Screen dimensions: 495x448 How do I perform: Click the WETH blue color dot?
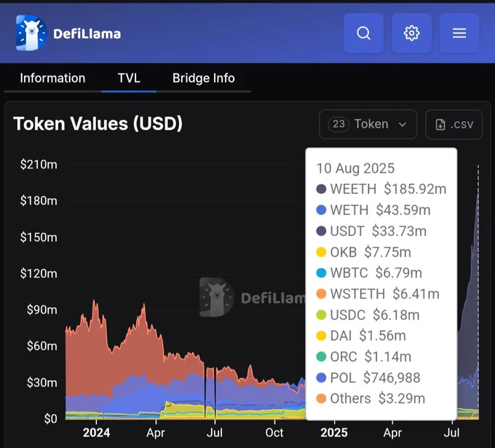point(321,210)
